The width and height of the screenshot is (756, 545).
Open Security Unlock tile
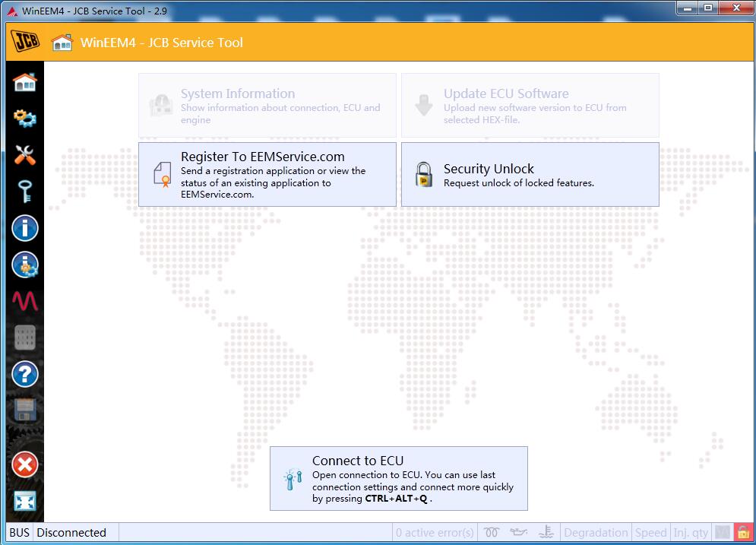[530, 175]
